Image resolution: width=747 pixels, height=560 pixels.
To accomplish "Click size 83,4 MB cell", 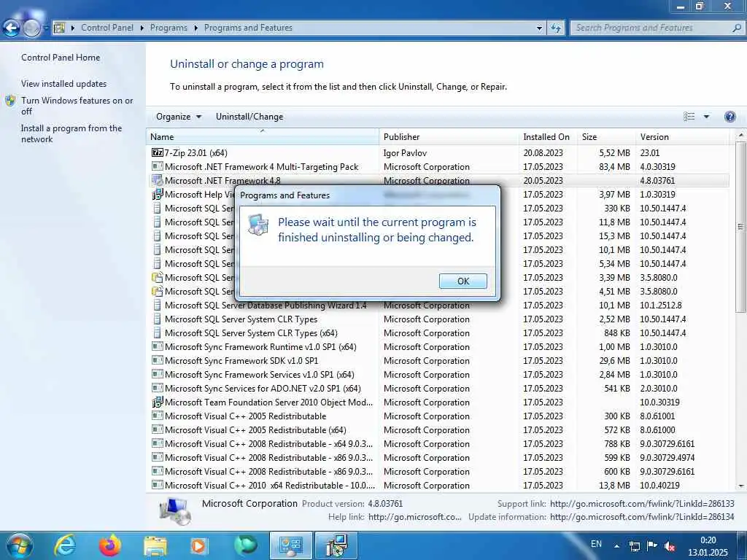I will pos(614,167).
